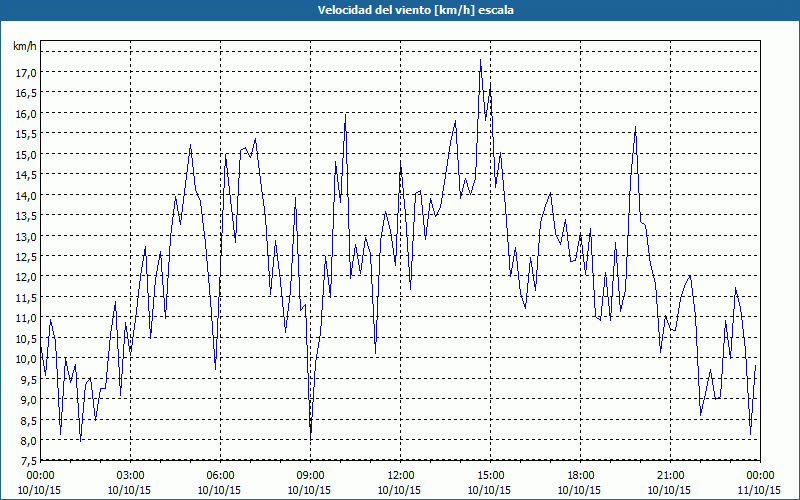Click the 10,0 y-axis value
Screen dimensions: 800x500
click(x=26, y=359)
